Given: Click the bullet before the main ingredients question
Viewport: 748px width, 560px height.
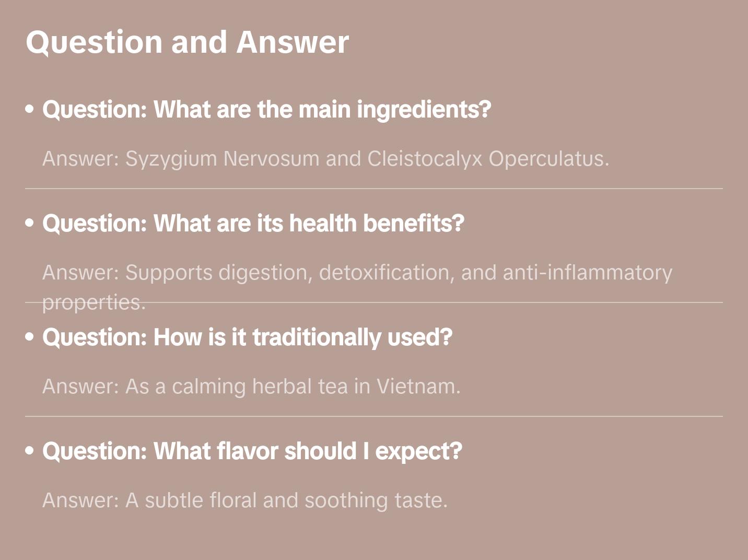Looking at the screenshot, I should pos(30,109).
